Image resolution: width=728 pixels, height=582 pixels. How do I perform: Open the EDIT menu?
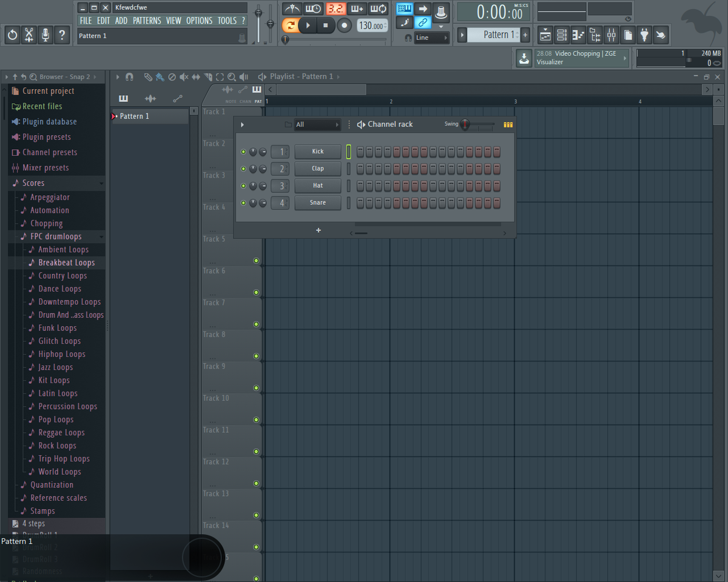[104, 21]
